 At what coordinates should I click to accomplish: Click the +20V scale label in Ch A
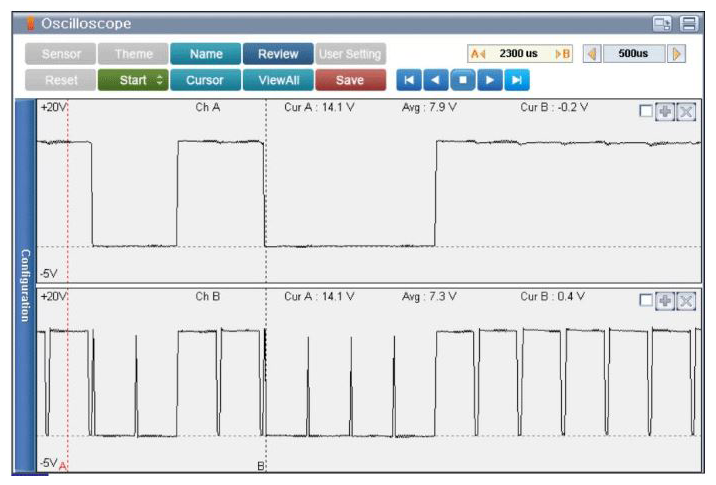(x=53, y=107)
